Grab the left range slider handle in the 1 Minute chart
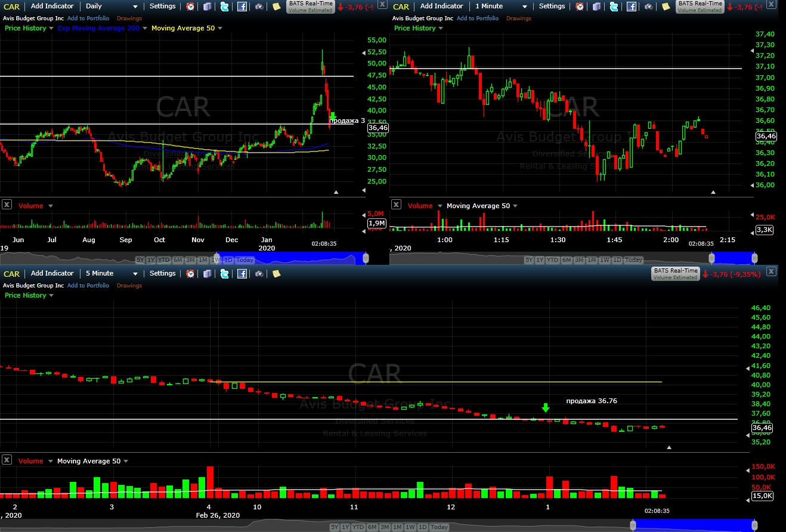Image resolution: width=786 pixels, height=532 pixels. [711, 258]
